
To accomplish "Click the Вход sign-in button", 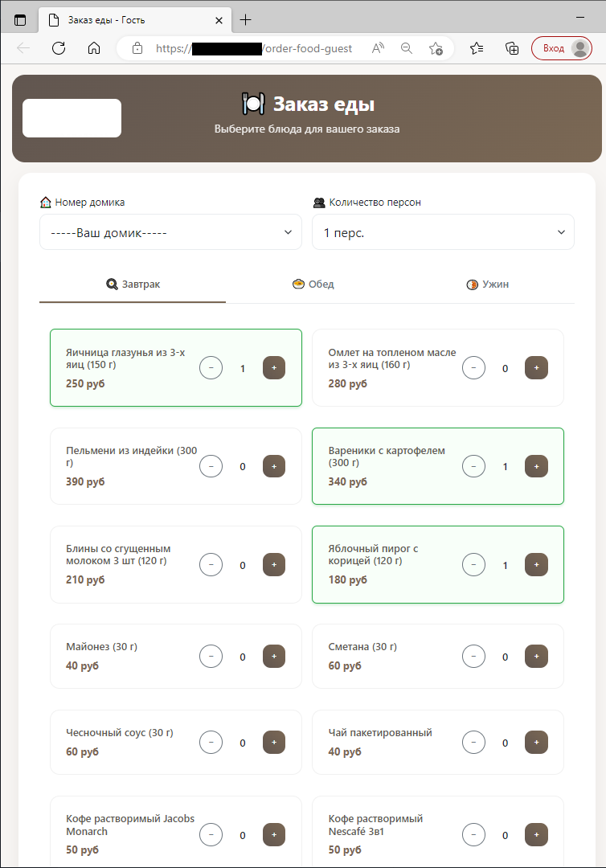I will [561, 48].
